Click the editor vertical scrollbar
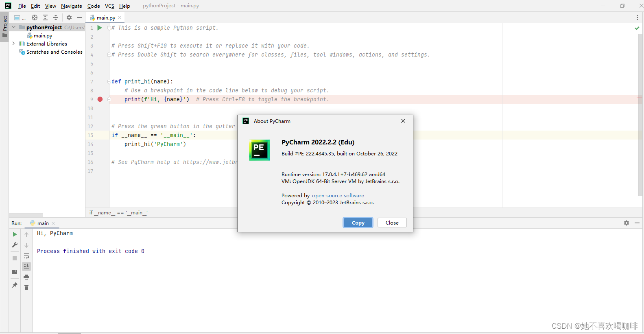Screen dimensions: 644x334 tap(640, 114)
